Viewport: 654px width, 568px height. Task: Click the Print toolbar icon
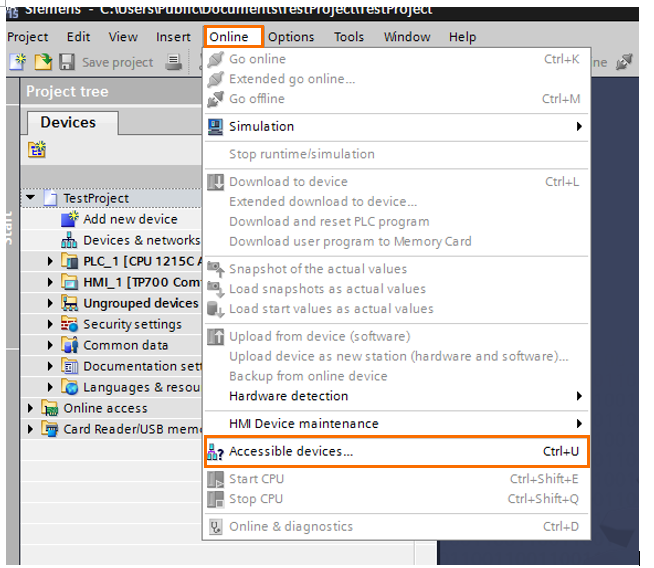click(x=174, y=62)
